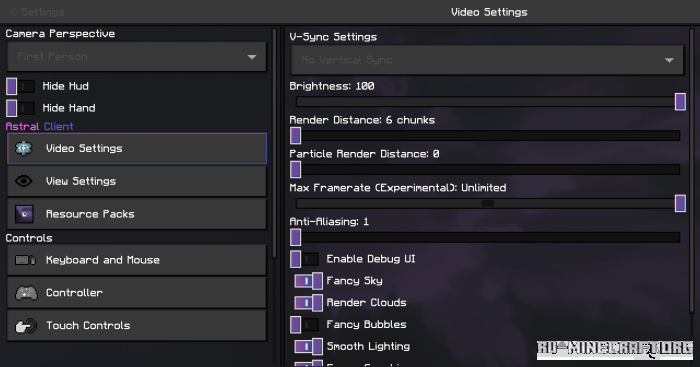700x367 pixels.
Task: Click the Keyboard and Mouse icon
Action: click(25, 260)
